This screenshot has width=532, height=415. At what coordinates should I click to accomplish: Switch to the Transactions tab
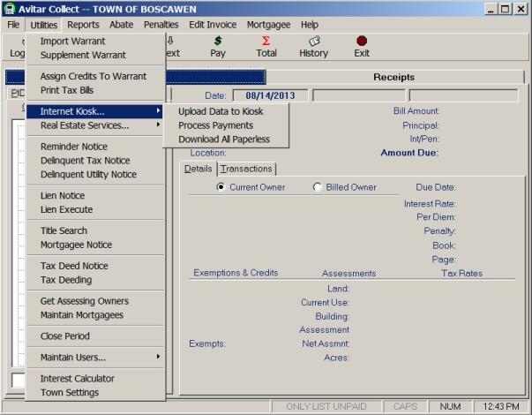point(247,169)
